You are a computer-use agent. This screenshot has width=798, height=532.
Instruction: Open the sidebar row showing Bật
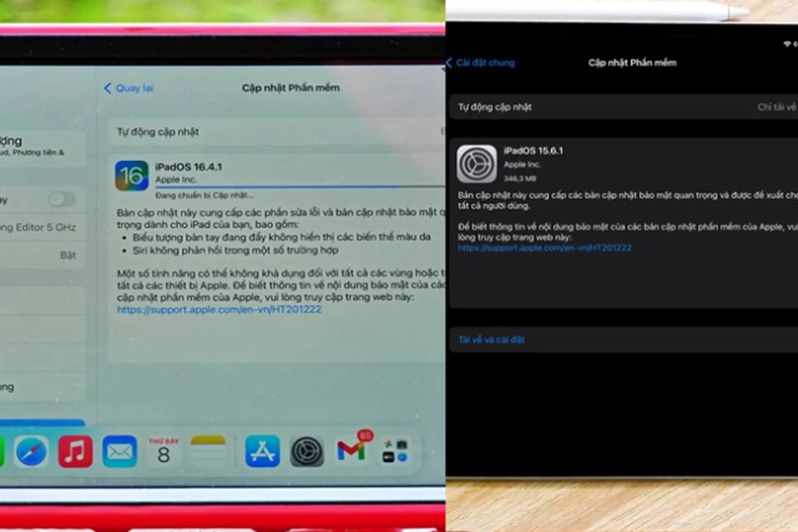pos(42,255)
